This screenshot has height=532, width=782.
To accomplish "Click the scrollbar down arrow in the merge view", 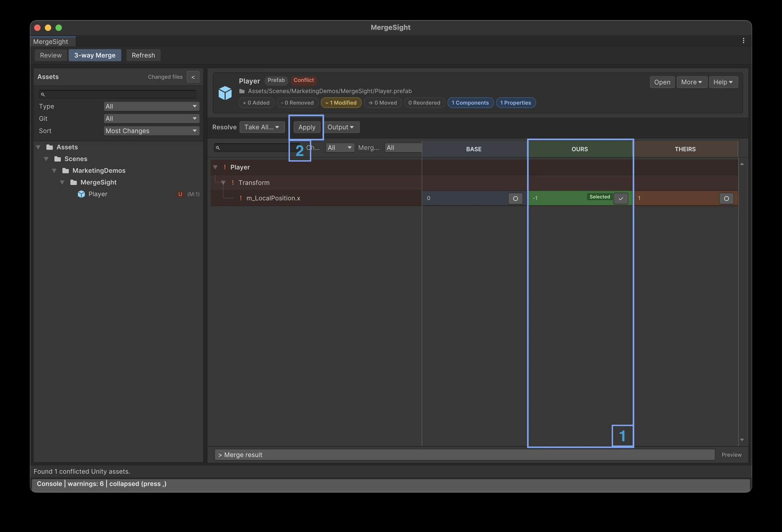I will tap(742, 440).
